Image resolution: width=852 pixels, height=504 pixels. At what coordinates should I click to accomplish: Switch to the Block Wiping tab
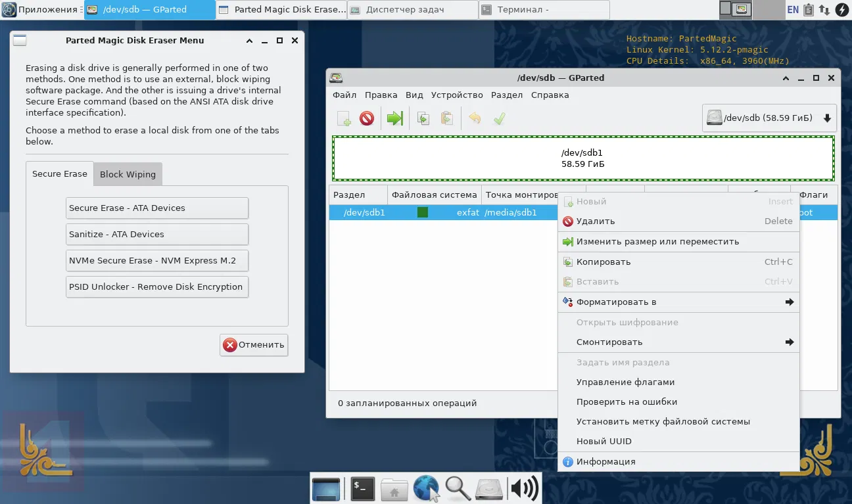click(x=128, y=175)
